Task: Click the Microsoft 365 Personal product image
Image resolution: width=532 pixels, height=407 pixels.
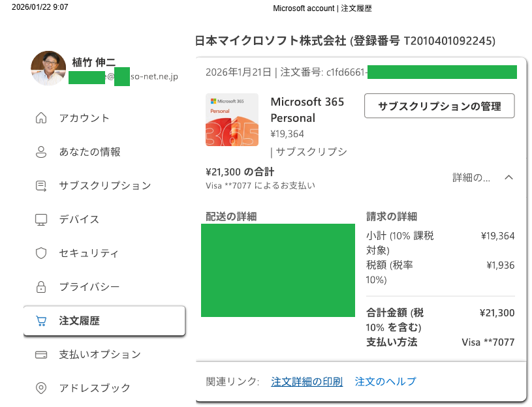Action: point(232,119)
